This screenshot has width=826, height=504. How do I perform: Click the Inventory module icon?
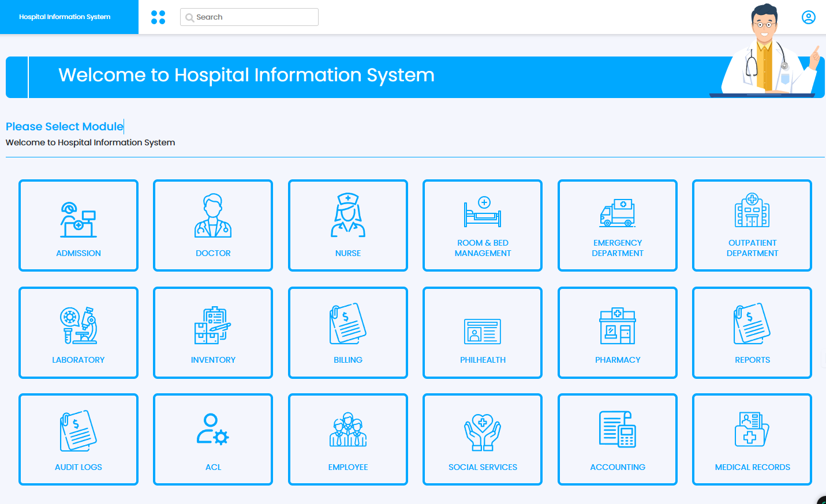coord(213,325)
